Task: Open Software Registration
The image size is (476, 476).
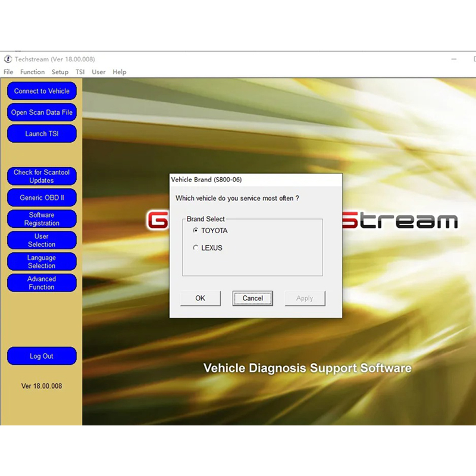Action: click(x=42, y=219)
